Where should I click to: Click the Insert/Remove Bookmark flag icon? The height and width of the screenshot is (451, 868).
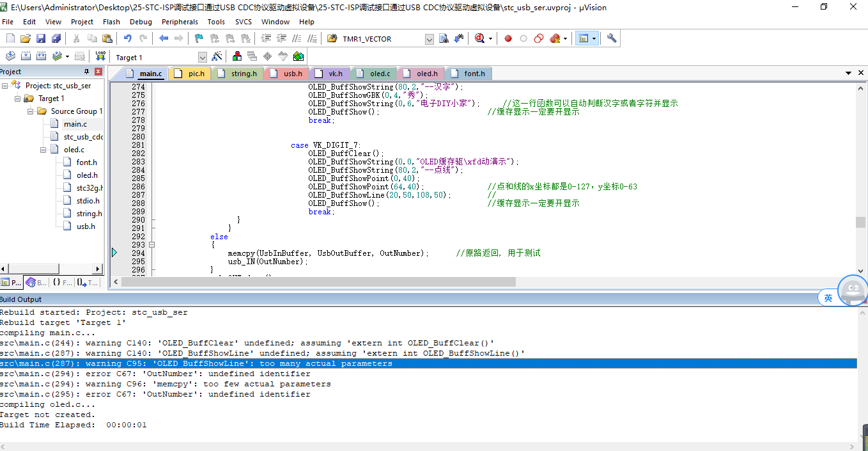[199, 38]
